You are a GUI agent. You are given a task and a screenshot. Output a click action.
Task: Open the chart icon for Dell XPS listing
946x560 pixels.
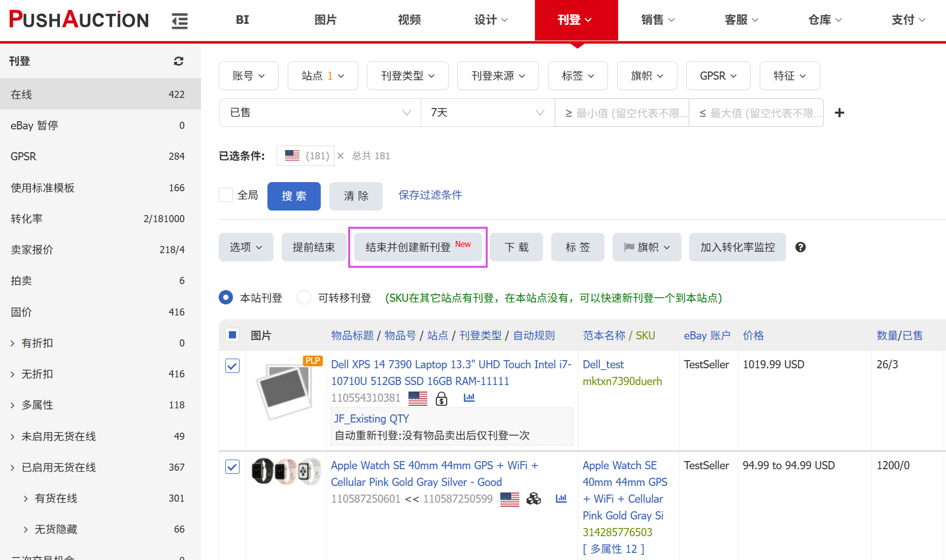click(469, 398)
